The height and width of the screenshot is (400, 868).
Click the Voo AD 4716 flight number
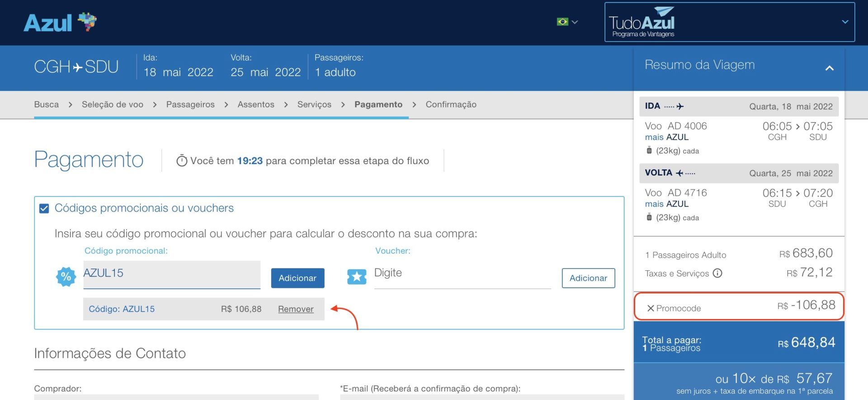coord(676,193)
